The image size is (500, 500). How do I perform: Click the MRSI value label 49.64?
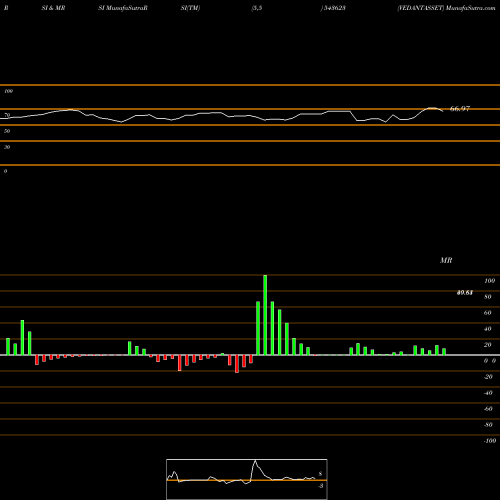[x=465, y=293]
